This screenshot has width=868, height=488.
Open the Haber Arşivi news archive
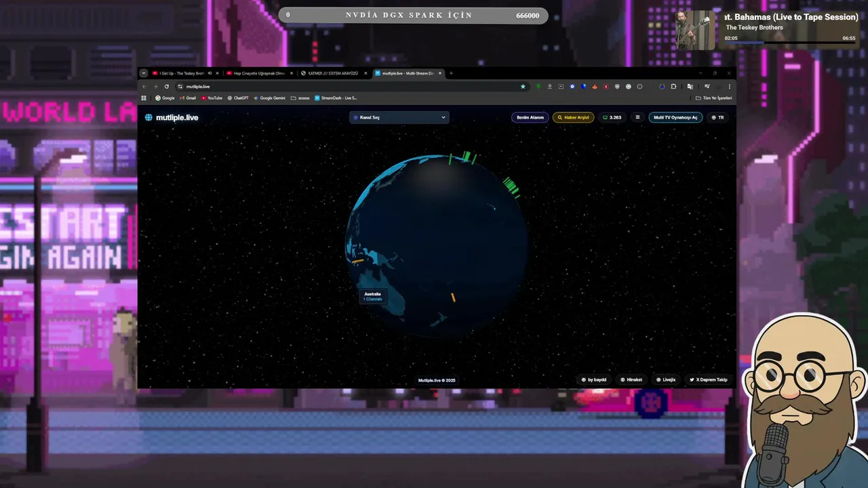pos(573,117)
